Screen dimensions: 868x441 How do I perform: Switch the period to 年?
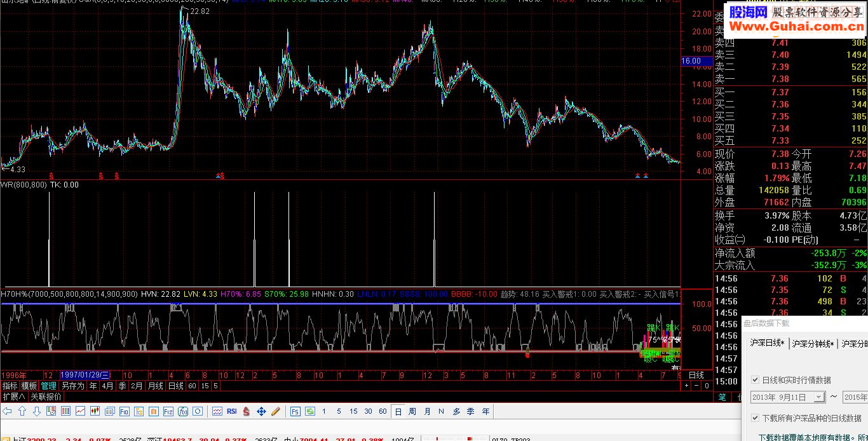coord(93,386)
